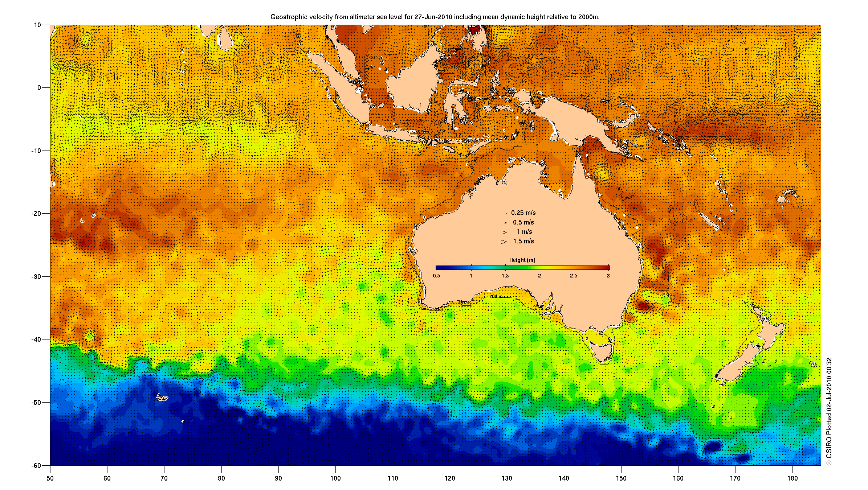The height and width of the screenshot is (490, 868).
Task: Click the arrow symbol beside 0.5 m/s
Action: pos(506,223)
